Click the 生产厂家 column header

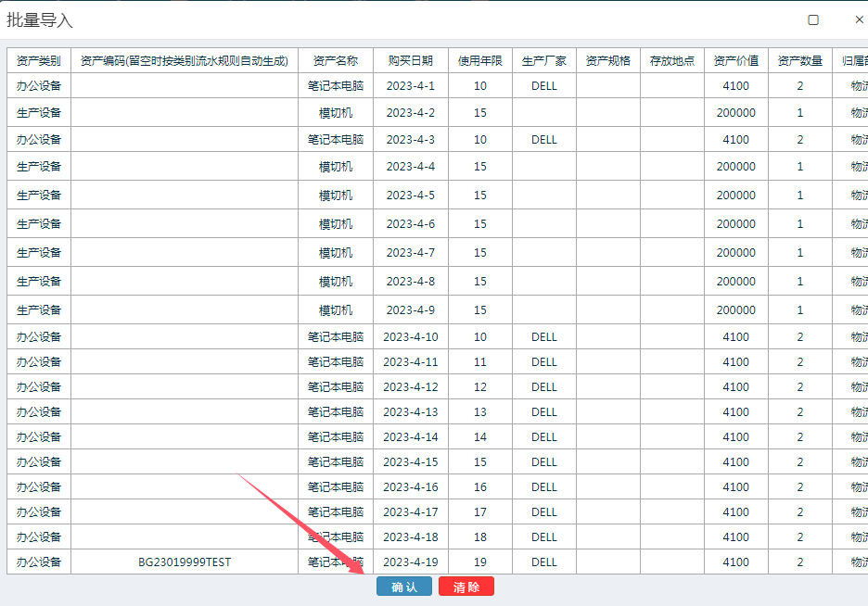coord(544,61)
